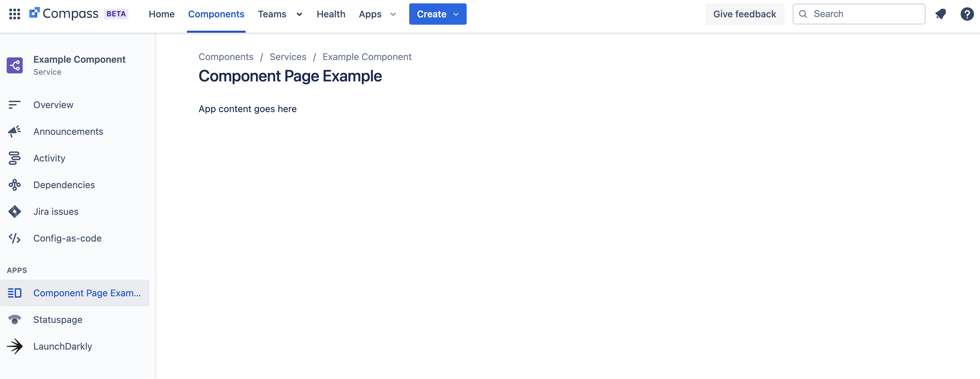The width and height of the screenshot is (980, 379).
Task: Click the Give feedback button
Action: tap(744, 14)
